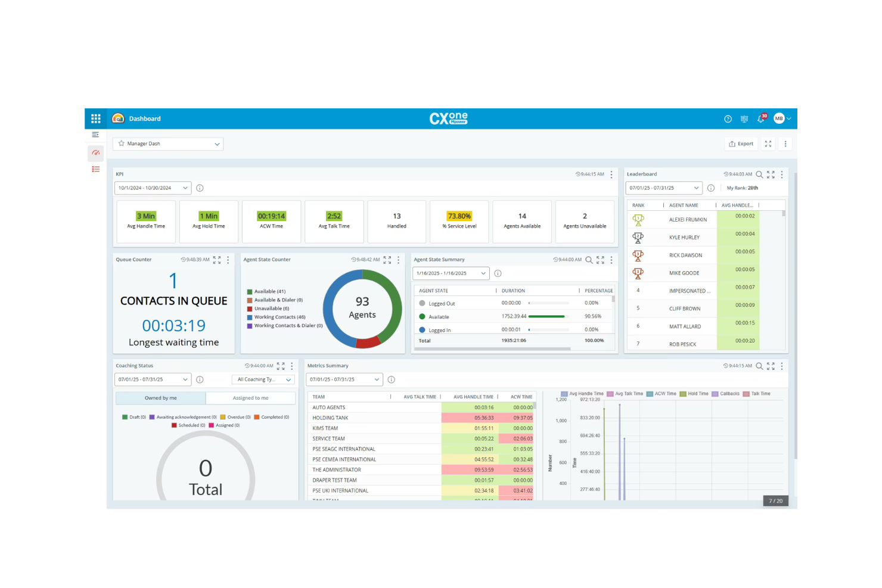The height and width of the screenshot is (588, 882).
Task: Click the Help question mark icon
Action: (728, 119)
